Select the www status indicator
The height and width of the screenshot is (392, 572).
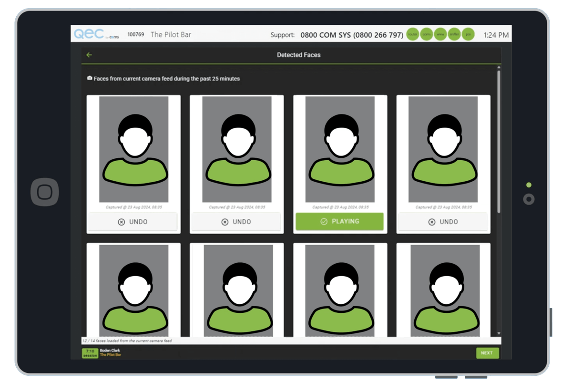(x=439, y=34)
